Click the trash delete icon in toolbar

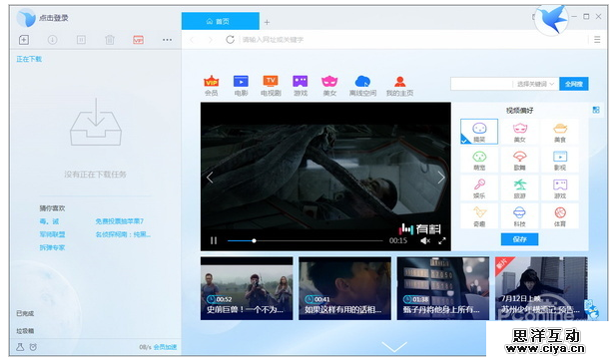(x=110, y=40)
